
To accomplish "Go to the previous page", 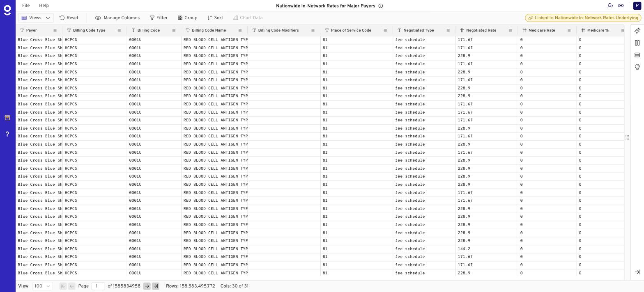I will (71, 286).
